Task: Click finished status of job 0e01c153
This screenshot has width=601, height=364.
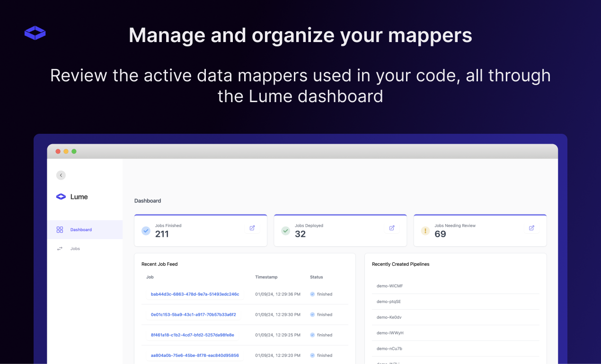Action: click(321, 314)
